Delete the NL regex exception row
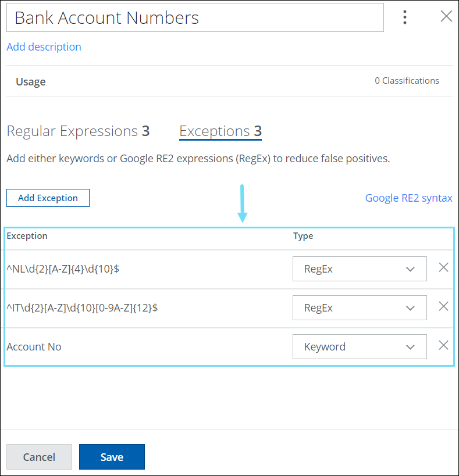 (443, 267)
